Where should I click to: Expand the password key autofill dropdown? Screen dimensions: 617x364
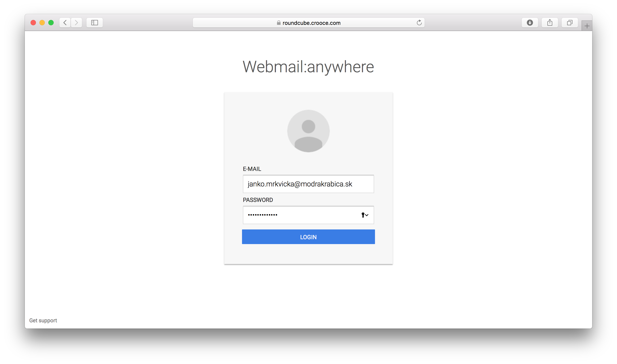pyautogui.click(x=365, y=215)
